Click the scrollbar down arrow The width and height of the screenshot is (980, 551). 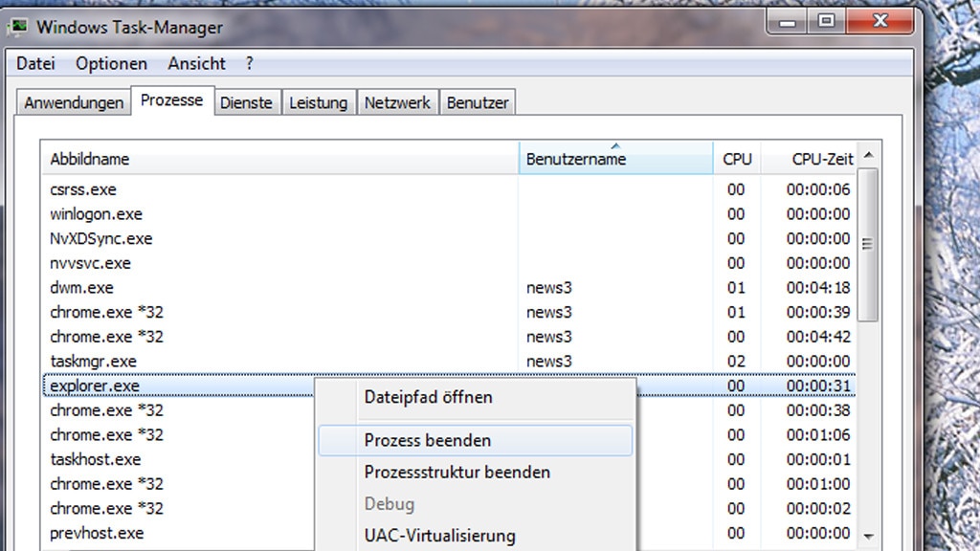(x=868, y=537)
